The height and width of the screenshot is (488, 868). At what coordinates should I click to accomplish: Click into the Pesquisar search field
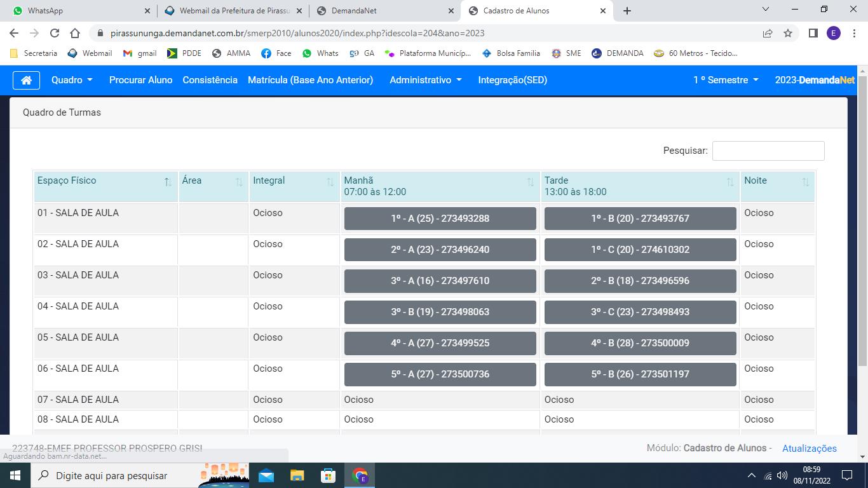(x=768, y=151)
